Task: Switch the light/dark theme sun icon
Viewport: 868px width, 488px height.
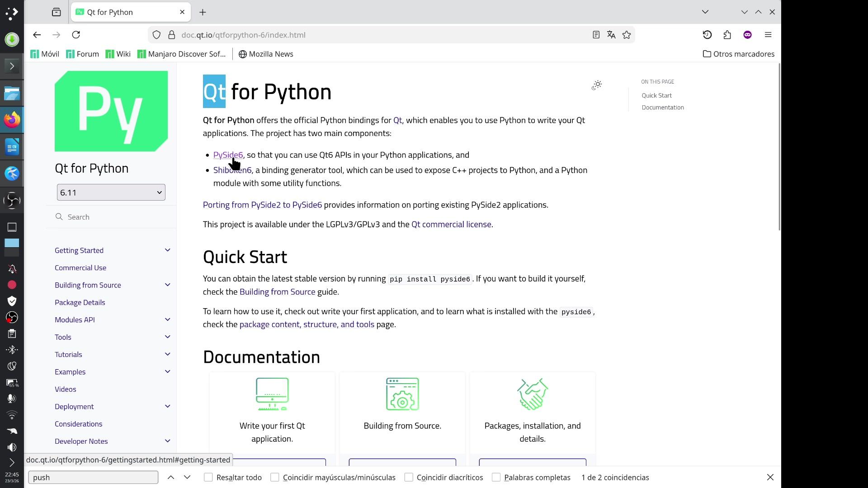Action: click(597, 85)
